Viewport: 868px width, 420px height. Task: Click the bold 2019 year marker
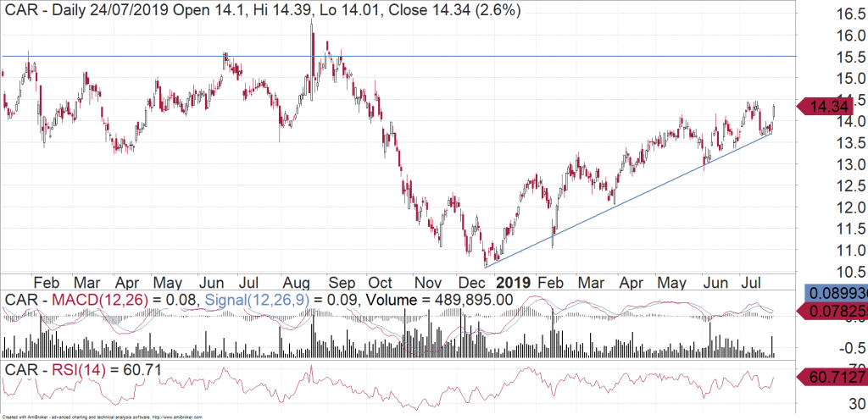tap(512, 282)
